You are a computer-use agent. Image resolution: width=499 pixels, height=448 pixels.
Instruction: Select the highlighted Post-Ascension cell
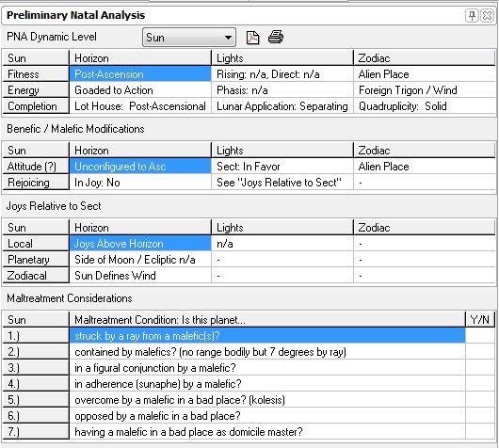click(140, 74)
